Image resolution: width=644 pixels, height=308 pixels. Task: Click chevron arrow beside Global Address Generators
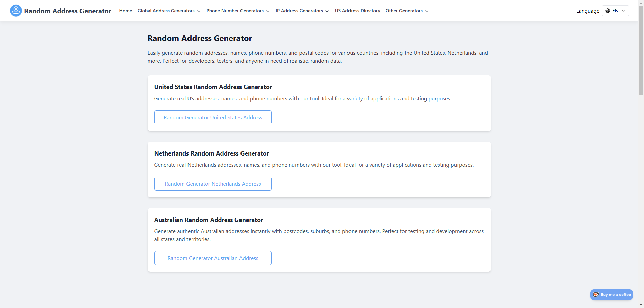[199, 11]
